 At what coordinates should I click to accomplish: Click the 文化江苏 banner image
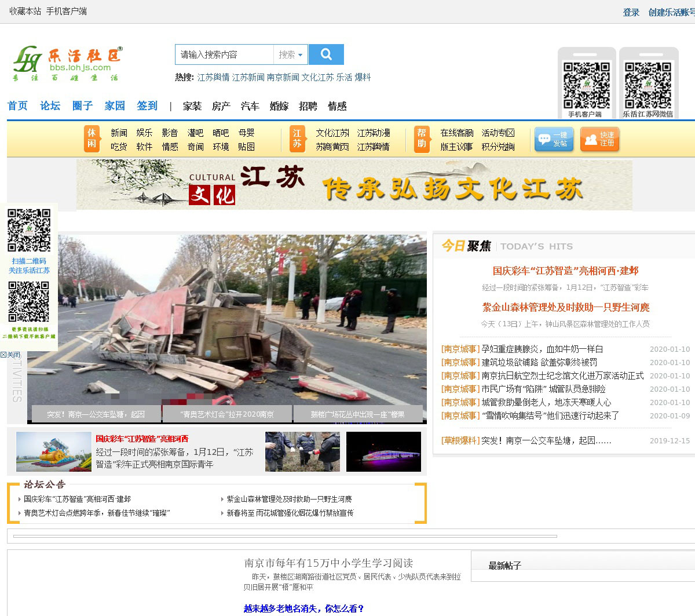(x=354, y=185)
